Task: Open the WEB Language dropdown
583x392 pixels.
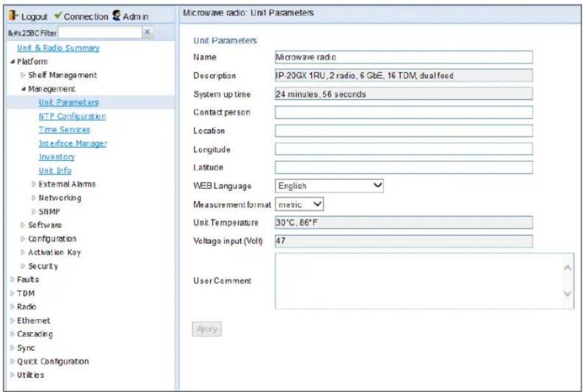Action: (329, 186)
